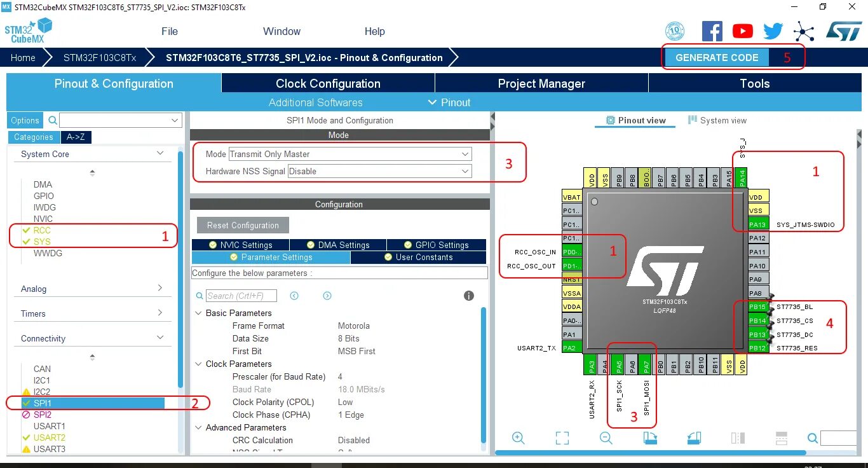Screen dimensions: 868x468
Task: Switch to Tools tab
Action: (x=755, y=83)
